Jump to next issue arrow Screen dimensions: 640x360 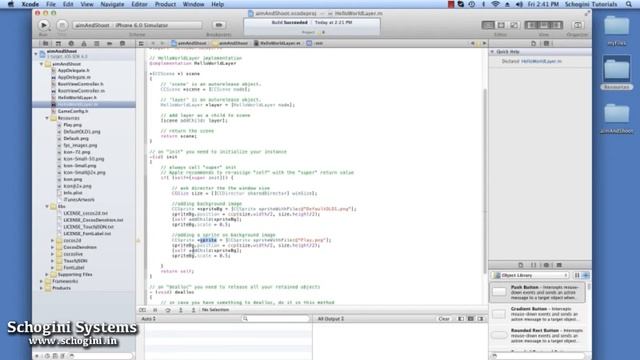coord(484,43)
